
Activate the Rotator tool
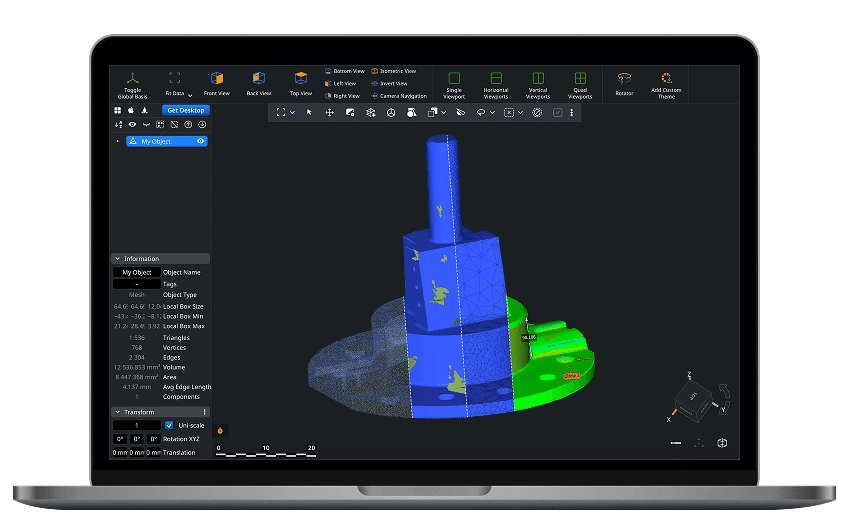click(624, 84)
